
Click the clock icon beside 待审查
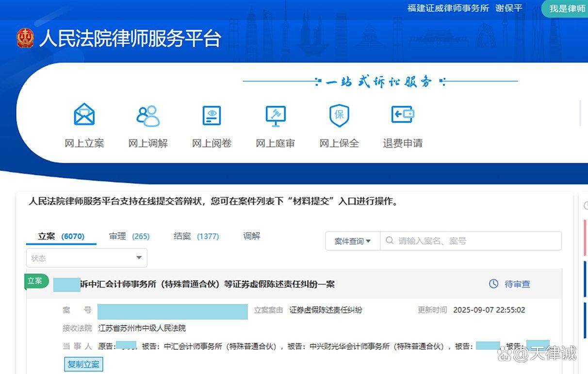[x=494, y=284]
